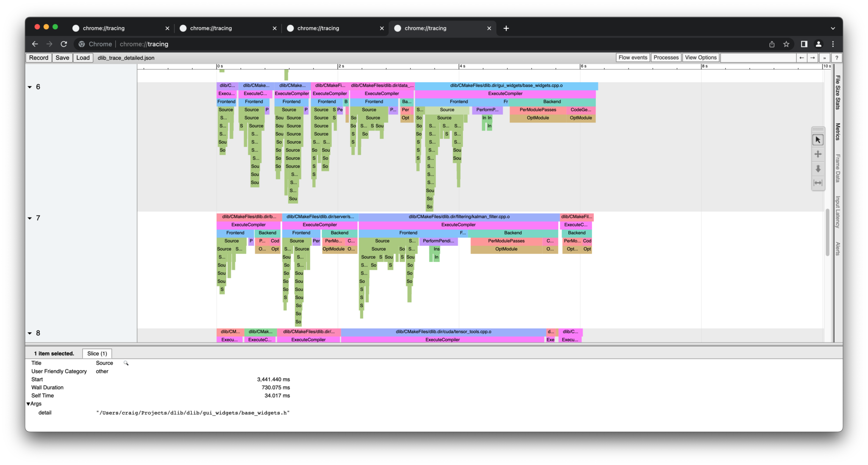Switch to the Slice (1) tab
Image resolution: width=868 pixels, height=465 pixels.
[97, 353]
